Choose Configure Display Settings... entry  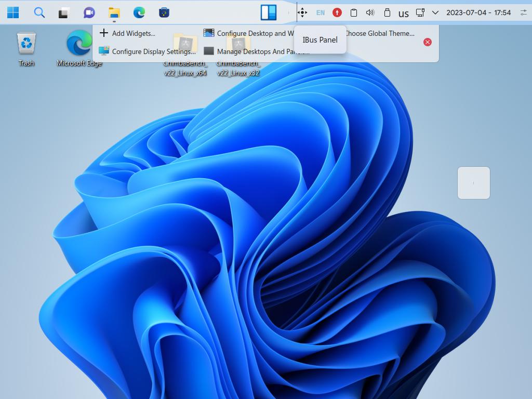pos(148,51)
